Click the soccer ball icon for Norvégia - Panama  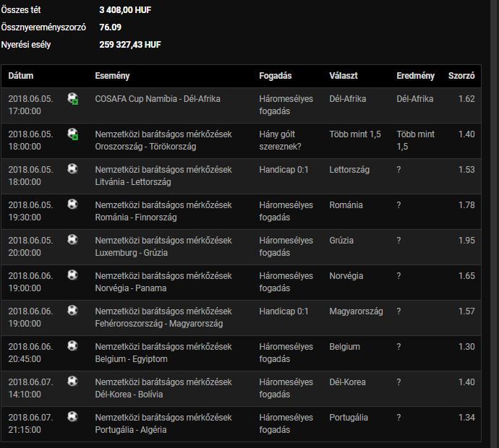tap(72, 275)
